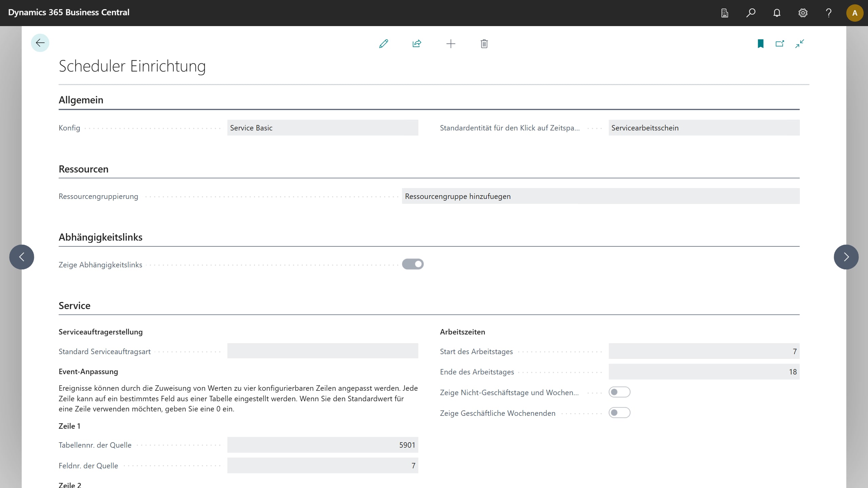This screenshot has height=488, width=868.
Task: Open the help question mark
Action: point(829,13)
